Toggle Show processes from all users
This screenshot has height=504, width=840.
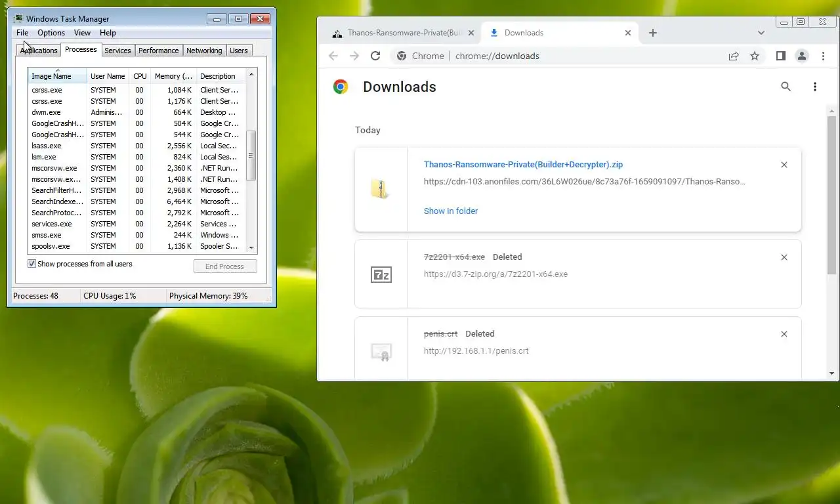pos(31,264)
